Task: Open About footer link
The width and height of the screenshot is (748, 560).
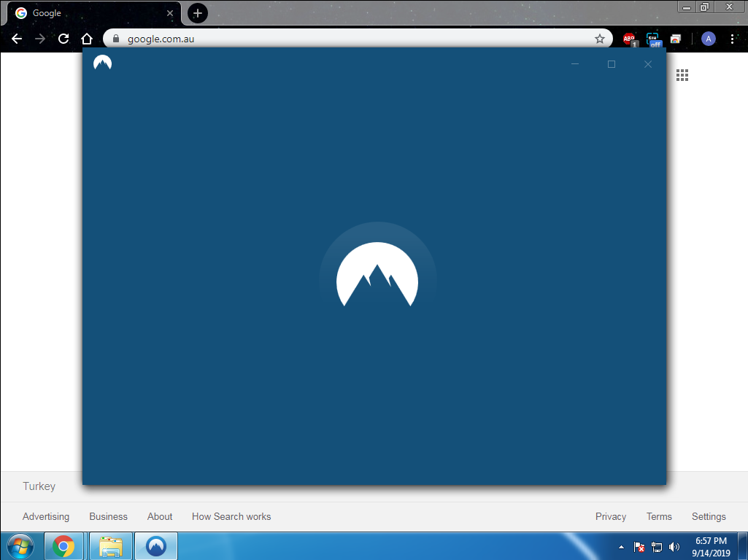Action: (160, 517)
